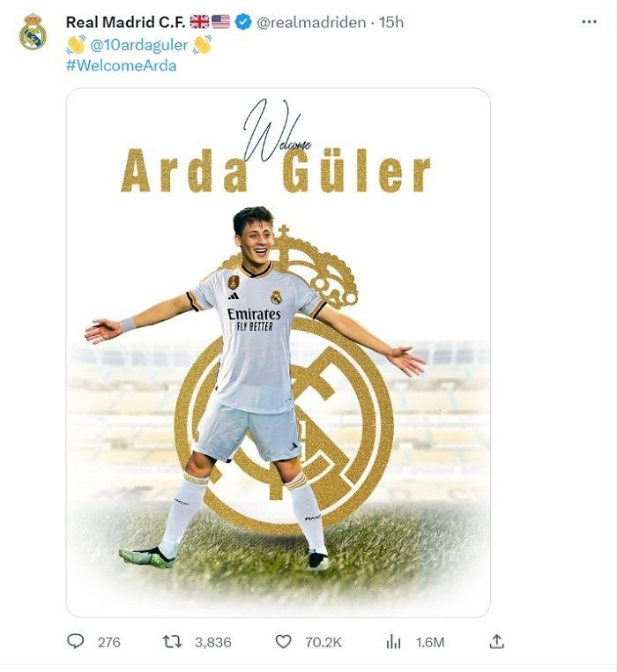Click the UK flag emoji in name
617x672 pixels.
pos(199,21)
